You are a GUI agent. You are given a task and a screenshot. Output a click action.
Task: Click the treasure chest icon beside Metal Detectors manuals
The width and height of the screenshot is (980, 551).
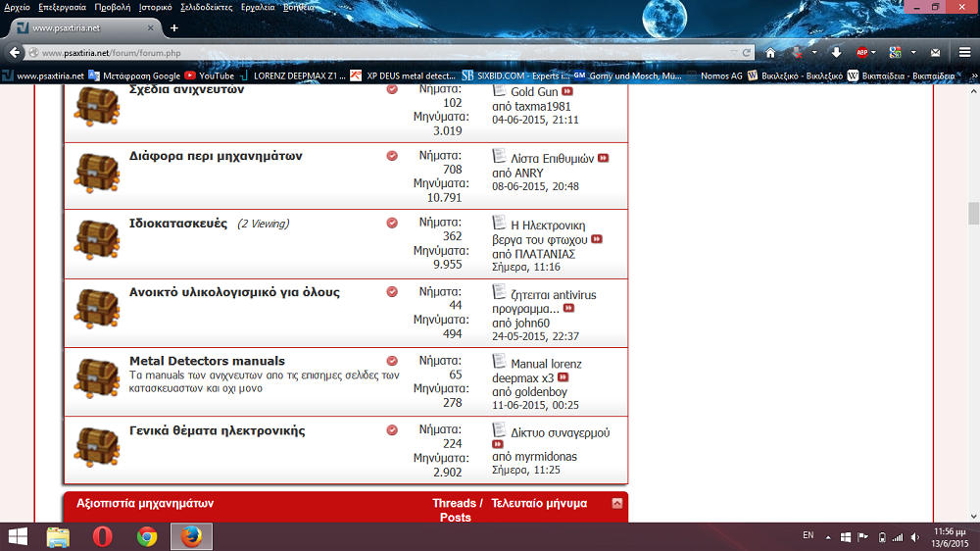[97, 374]
